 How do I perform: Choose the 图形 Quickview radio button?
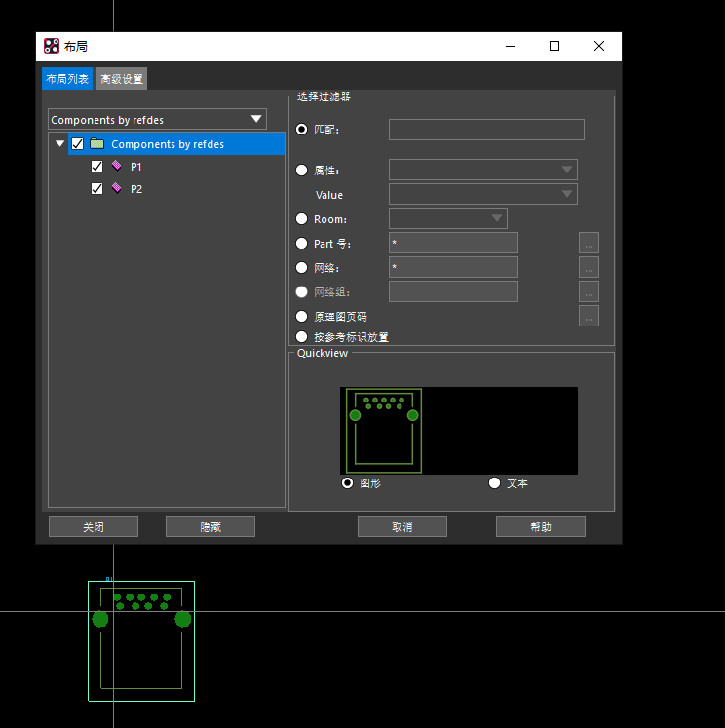347,482
